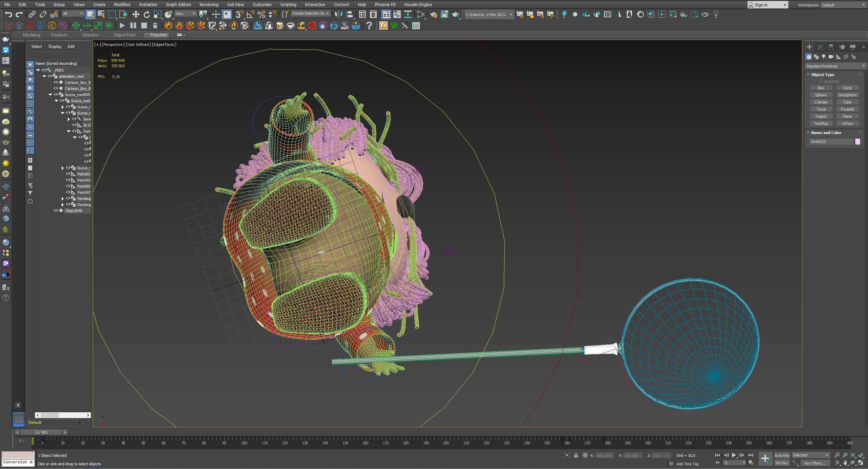
Task: Click the Undo icon
Action: (x=8, y=14)
